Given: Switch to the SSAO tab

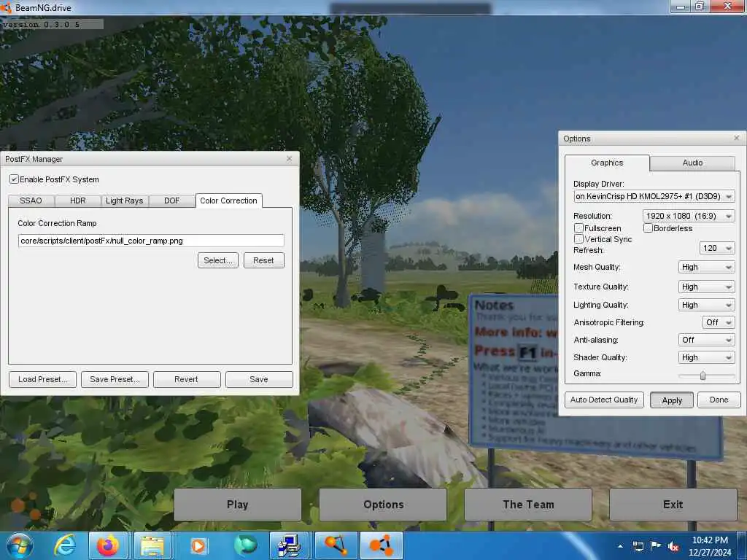Looking at the screenshot, I should coord(31,201).
